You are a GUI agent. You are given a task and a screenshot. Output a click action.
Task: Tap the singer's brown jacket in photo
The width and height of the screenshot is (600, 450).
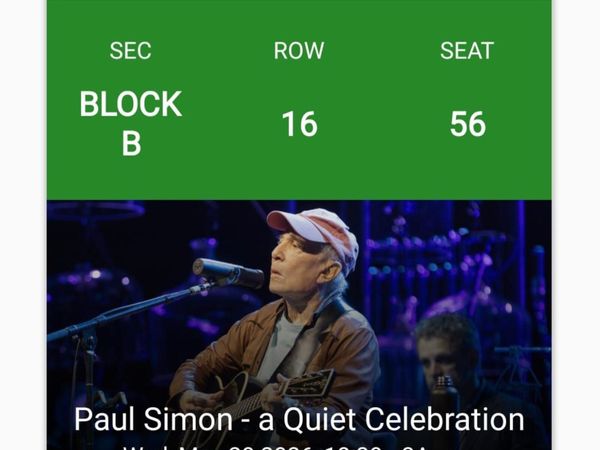tap(345, 345)
